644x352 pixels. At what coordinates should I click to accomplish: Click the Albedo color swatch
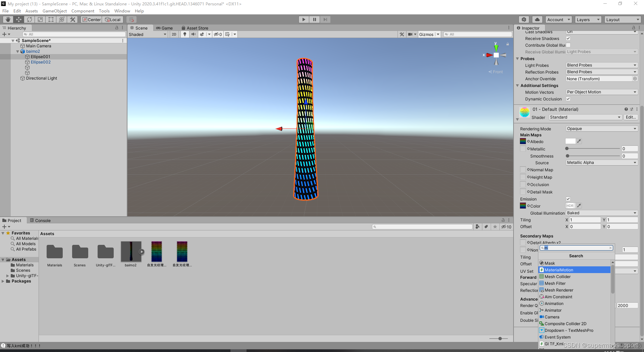click(x=571, y=141)
